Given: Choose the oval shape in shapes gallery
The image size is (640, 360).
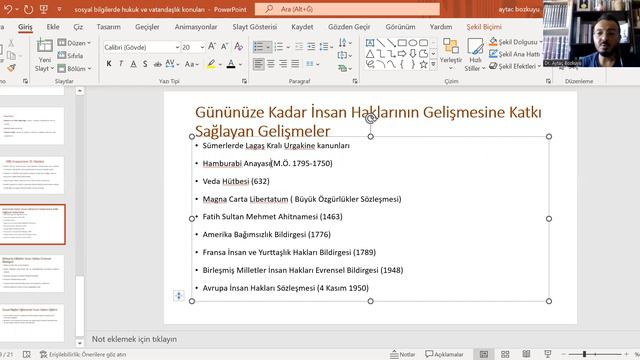Looking at the screenshot, I should 413,43.
